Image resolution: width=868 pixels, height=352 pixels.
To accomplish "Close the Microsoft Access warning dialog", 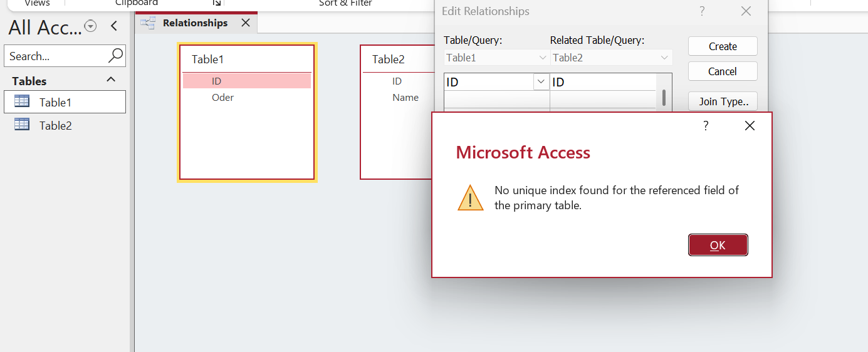I will (750, 126).
